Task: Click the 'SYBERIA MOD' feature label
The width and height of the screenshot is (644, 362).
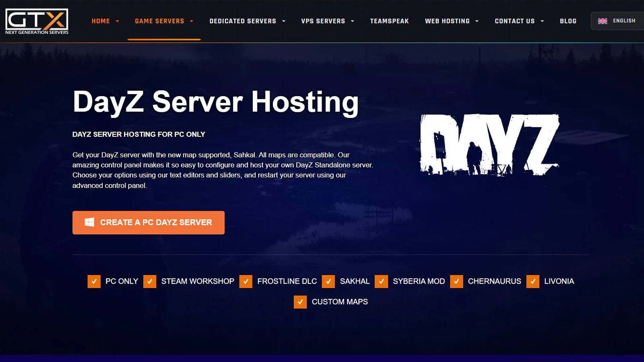Action: (x=419, y=282)
